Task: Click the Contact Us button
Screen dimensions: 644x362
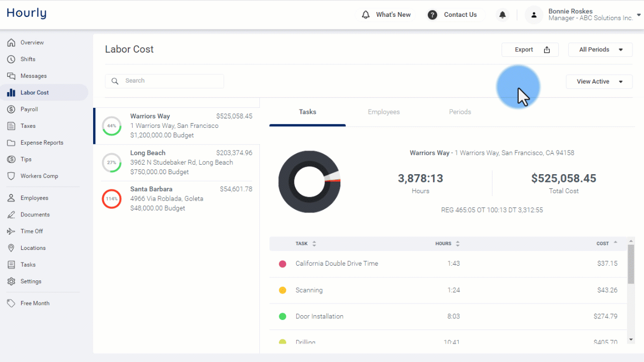Action: [453, 15]
